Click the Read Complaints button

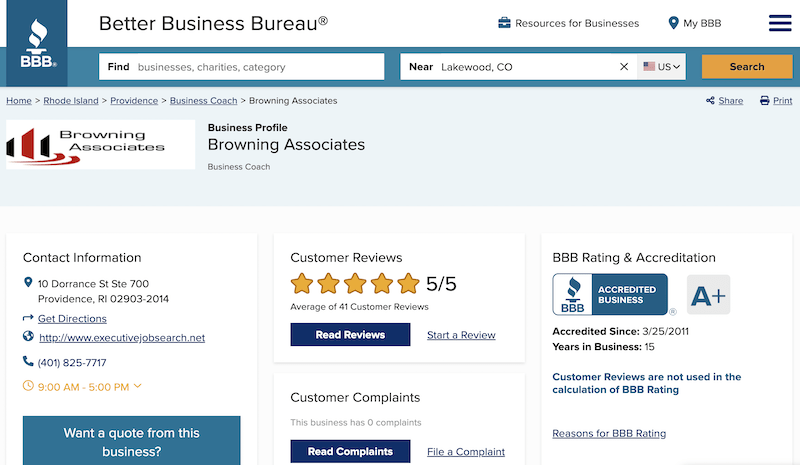coord(350,452)
